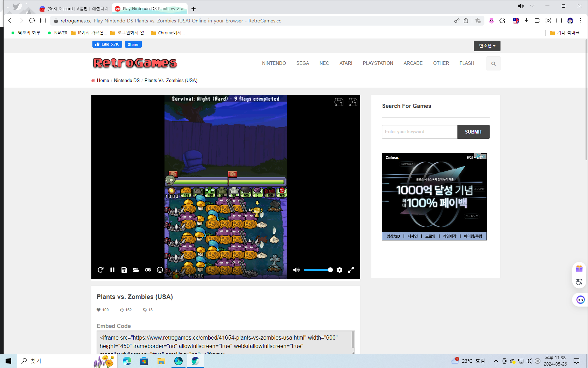Open the Windows Start menu
The image size is (588, 368).
(8, 361)
